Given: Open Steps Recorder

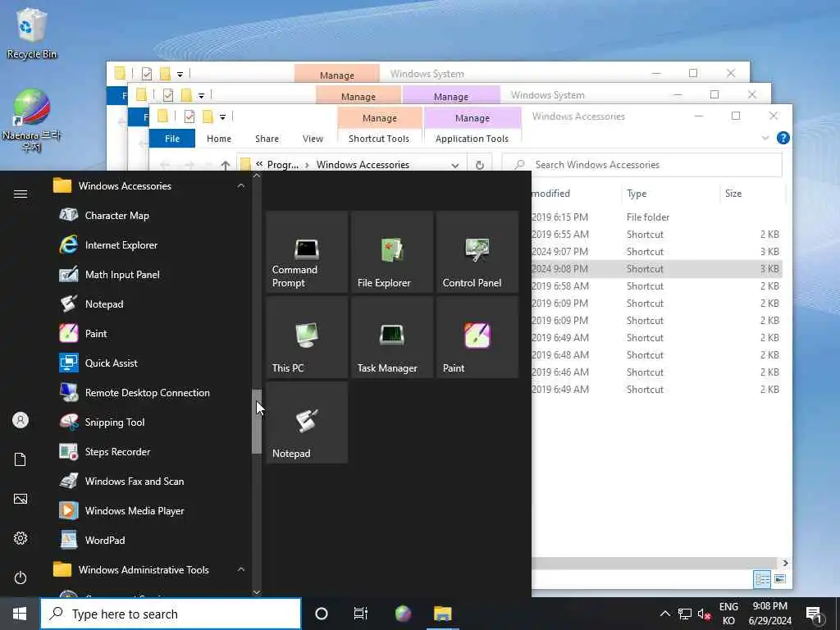Looking at the screenshot, I should click(x=117, y=452).
